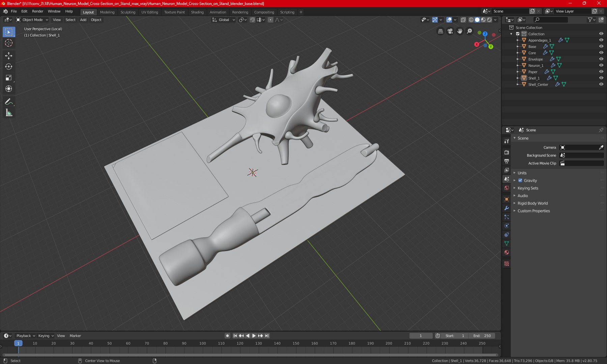
Task: Open the Keying menu in timeline
Action: 46,336
